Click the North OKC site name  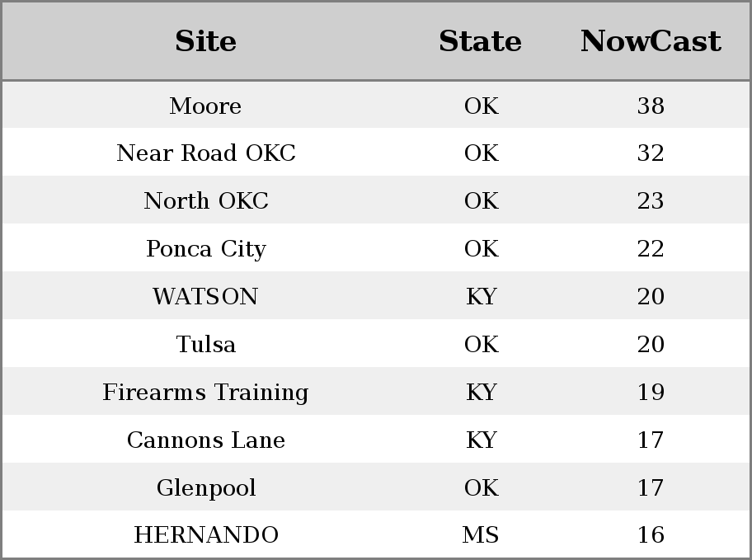coord(206,200)
